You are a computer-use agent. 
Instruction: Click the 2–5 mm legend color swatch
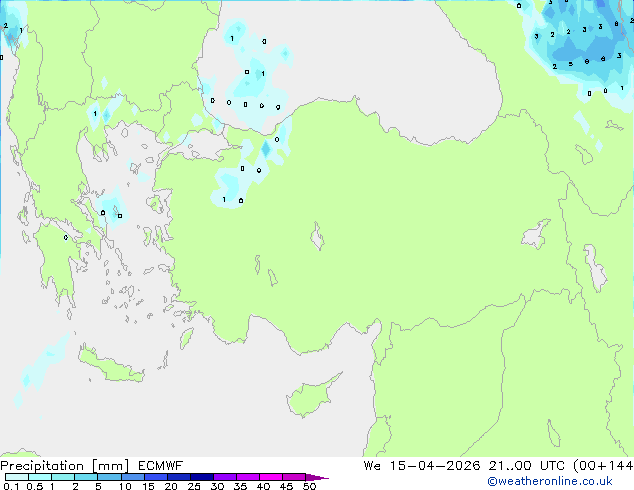tap(86, 477)
